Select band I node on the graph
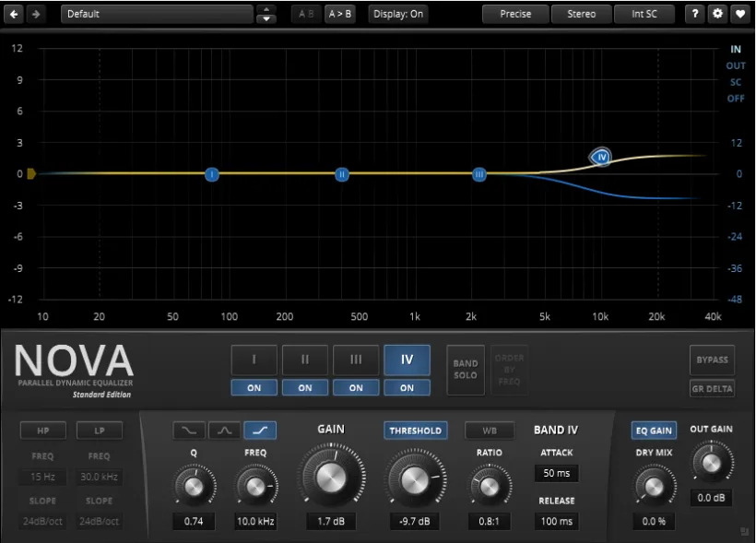Image resolution: width=756 pixels, height=543 pixels. coord(212,174)
